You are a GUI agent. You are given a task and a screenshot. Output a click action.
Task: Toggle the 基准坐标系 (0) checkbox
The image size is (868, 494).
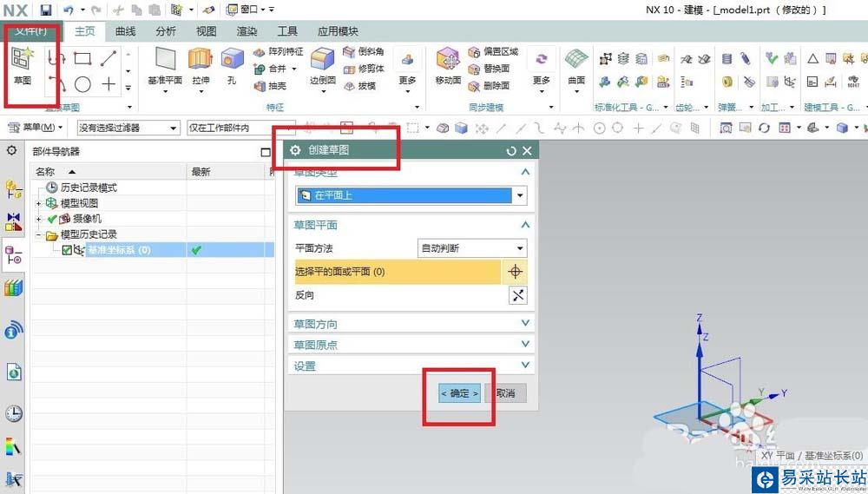click(67, 250)
